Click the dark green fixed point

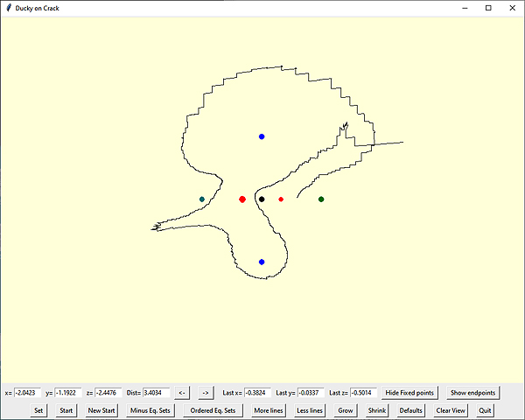[x=321, y=199]
